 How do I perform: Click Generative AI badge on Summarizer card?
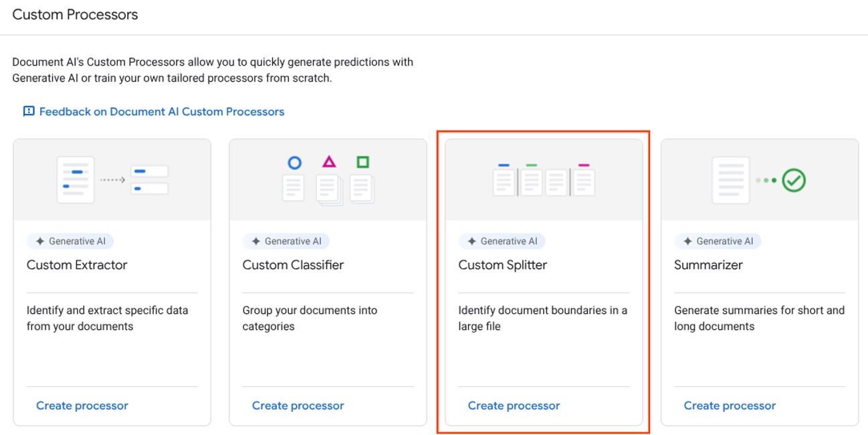pyautogui.click(x=718, y=242)
